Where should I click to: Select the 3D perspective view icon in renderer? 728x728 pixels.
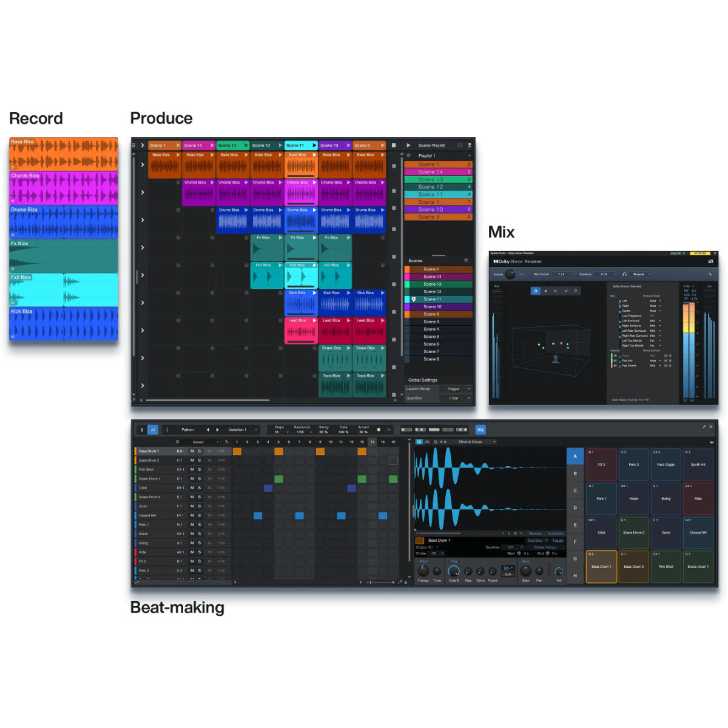[x=536, y=291]
